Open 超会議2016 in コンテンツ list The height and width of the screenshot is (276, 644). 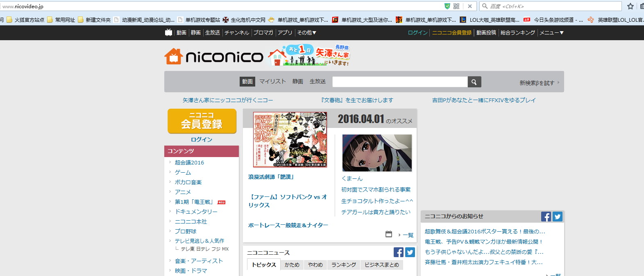(189, 162)
